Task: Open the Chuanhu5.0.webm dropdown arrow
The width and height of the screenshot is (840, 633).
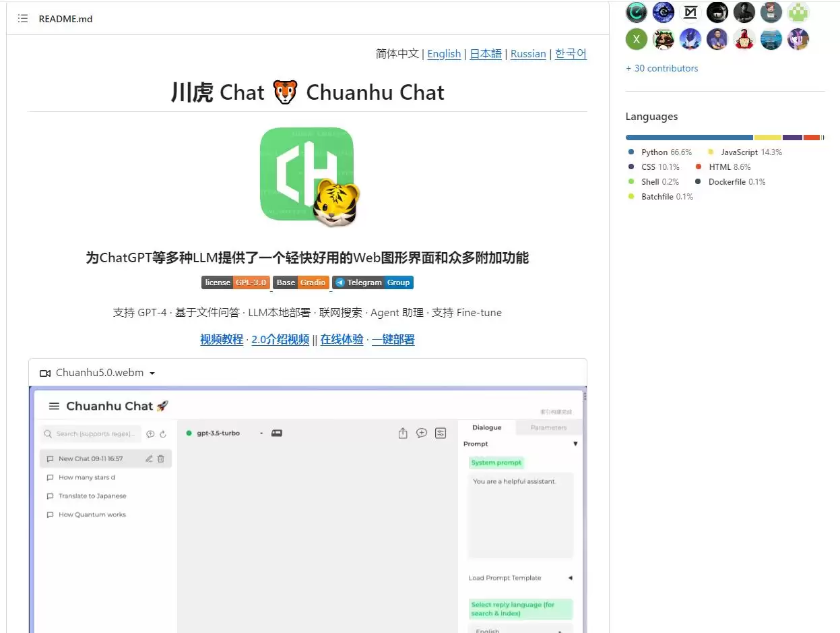Action: [x=152, y=373]
